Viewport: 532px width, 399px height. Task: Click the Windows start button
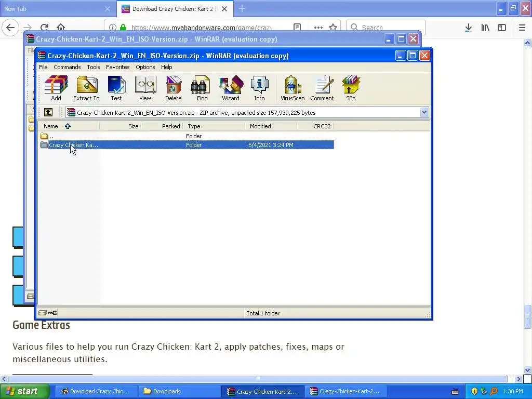24,391
